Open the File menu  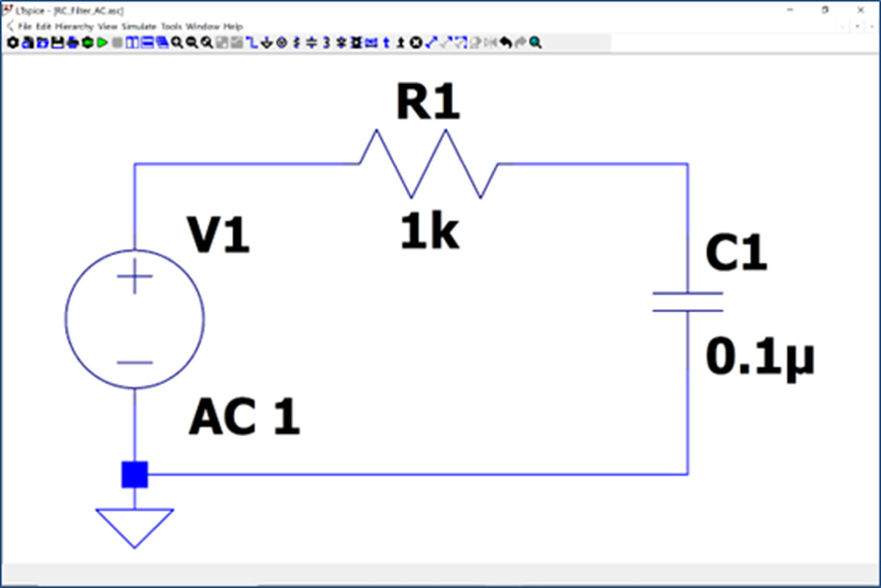pos(25,26)
